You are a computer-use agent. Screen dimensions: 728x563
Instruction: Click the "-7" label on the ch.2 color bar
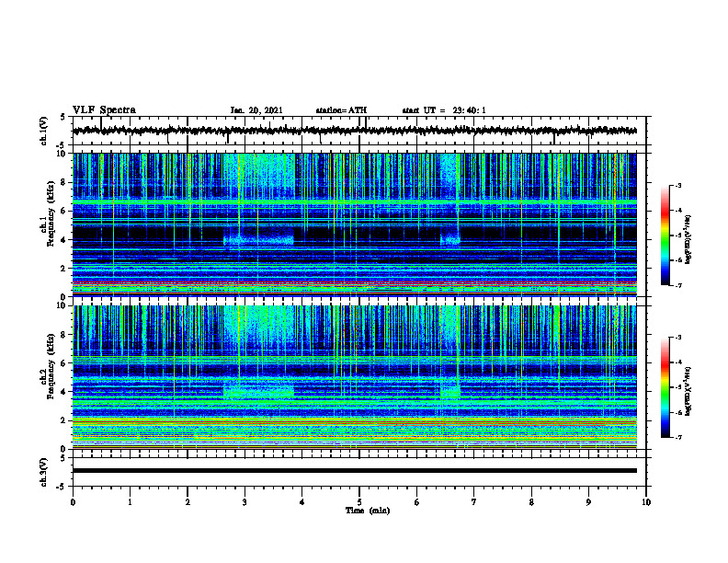(x=677, y=437)
